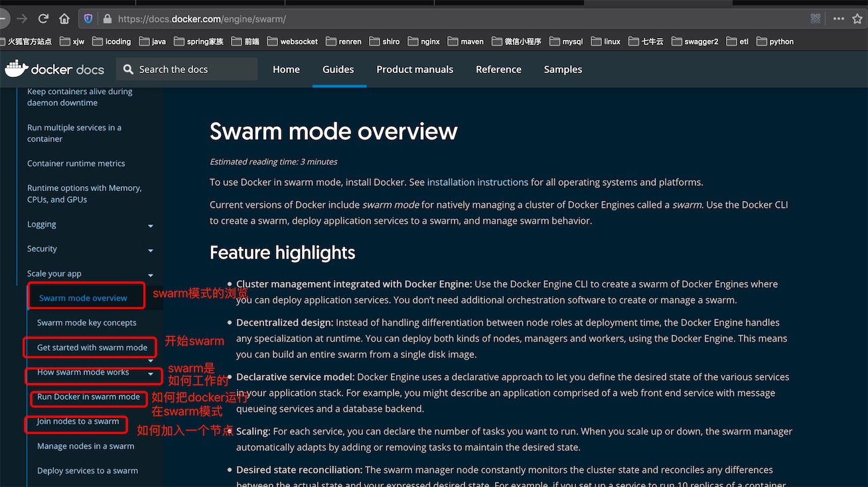Go forward with the browser forward arrow

(22, 19)
